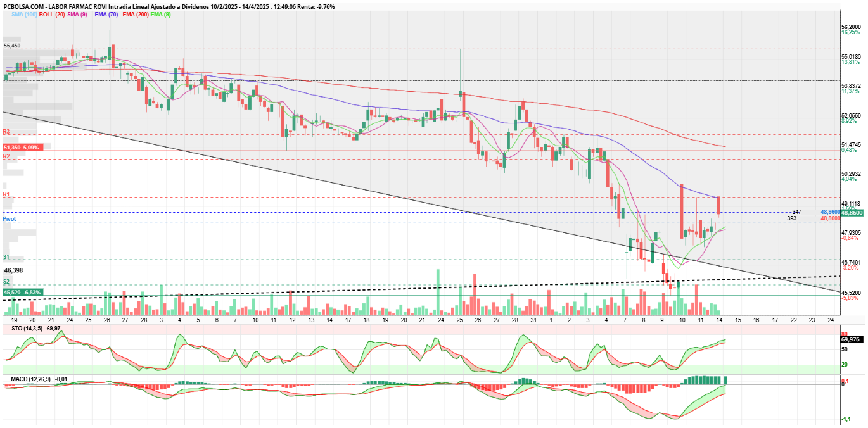Click the 51,4745 axis value
Screen dimensions: 868x428
(x=851, y=144)
